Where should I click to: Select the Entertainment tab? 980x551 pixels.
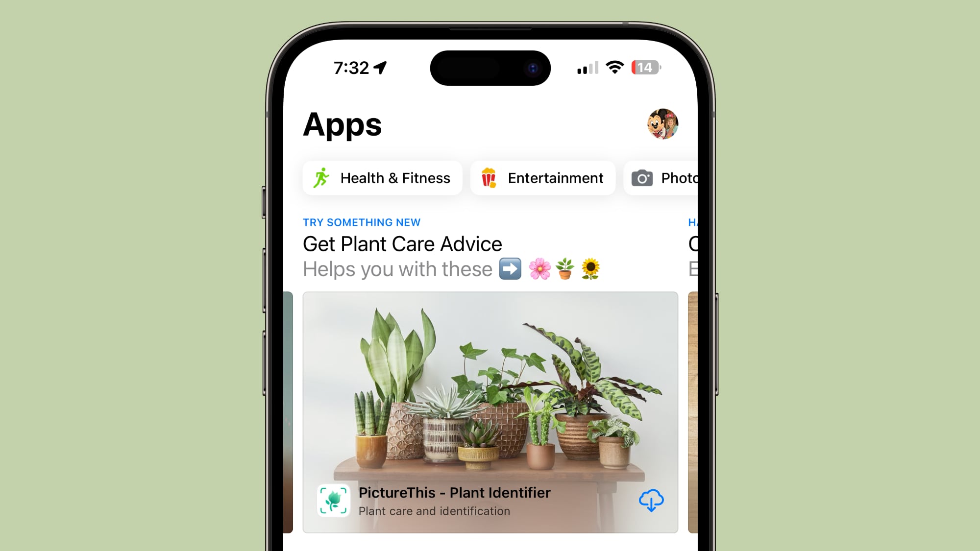click(x=542, y=178)
